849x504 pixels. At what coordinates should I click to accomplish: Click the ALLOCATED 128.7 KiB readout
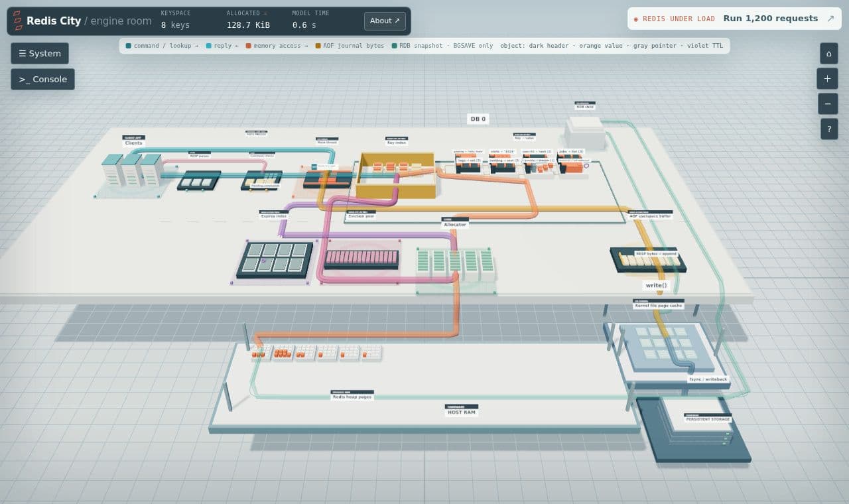(x=248, y=21)
